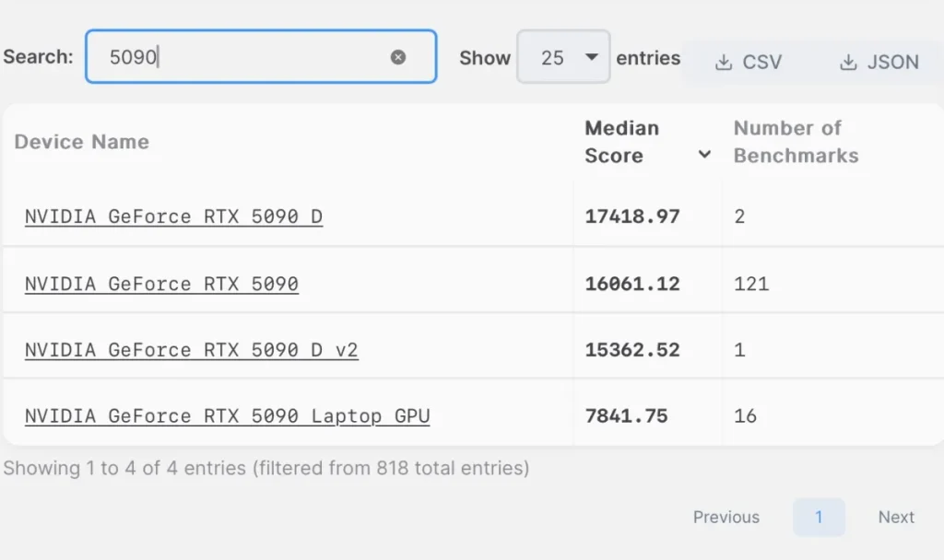Click the 17418.97 median score cell
This screenshot has width=944, height=560.
coord(632,216)
